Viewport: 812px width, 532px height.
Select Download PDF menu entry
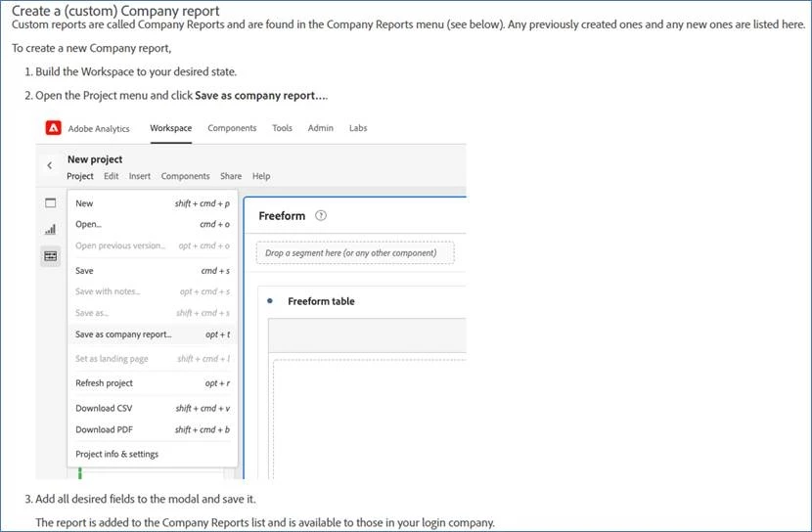(153, 429)
